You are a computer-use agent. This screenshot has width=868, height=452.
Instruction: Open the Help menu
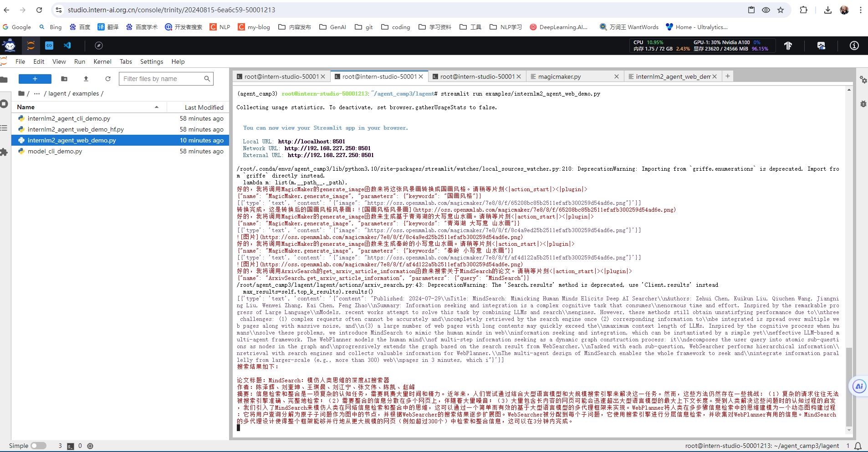(x=178, y=61)
